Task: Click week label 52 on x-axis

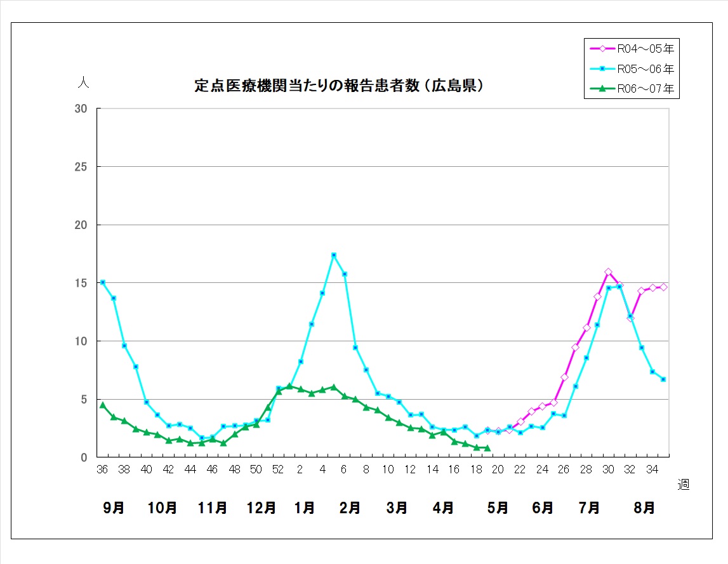Action: coord(277,469)
